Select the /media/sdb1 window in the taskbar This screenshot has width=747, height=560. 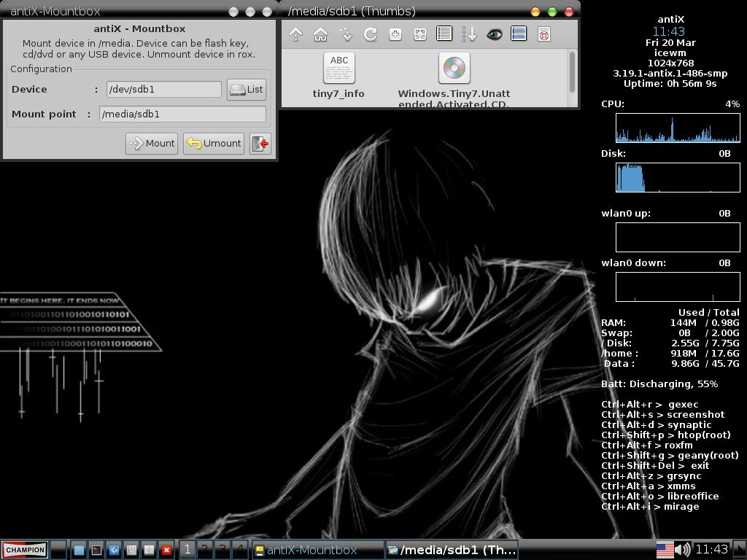click(x=452, y=550)
